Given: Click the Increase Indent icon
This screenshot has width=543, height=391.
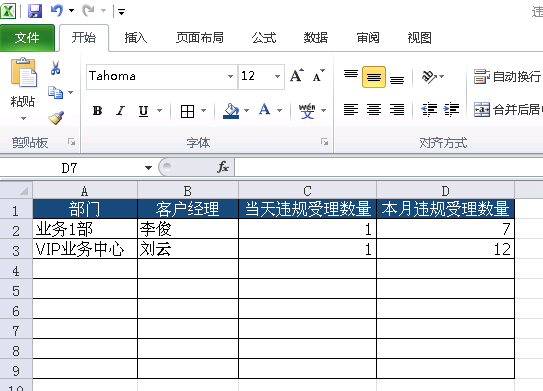Looking at the screenshot, I should pos(451,110).
